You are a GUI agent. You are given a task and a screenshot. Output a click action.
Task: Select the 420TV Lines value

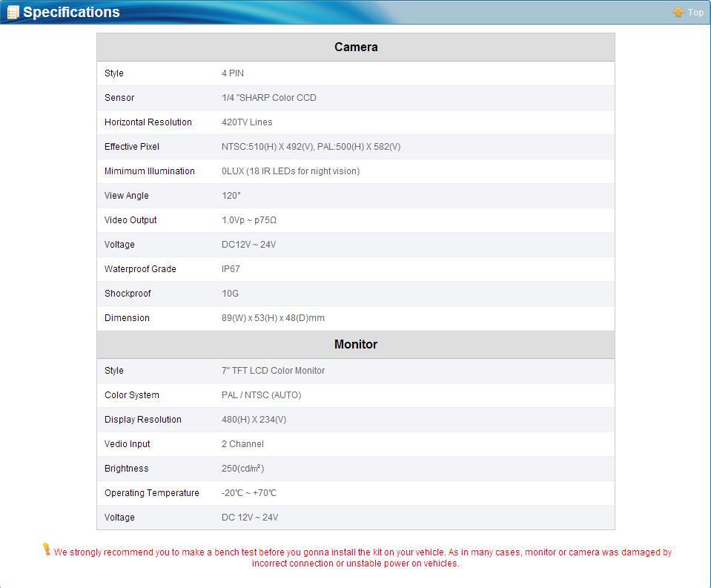(247, 122)
